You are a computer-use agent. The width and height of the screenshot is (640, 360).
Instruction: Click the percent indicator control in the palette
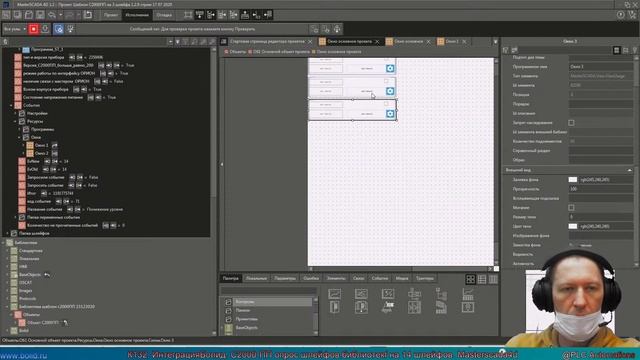388,293
